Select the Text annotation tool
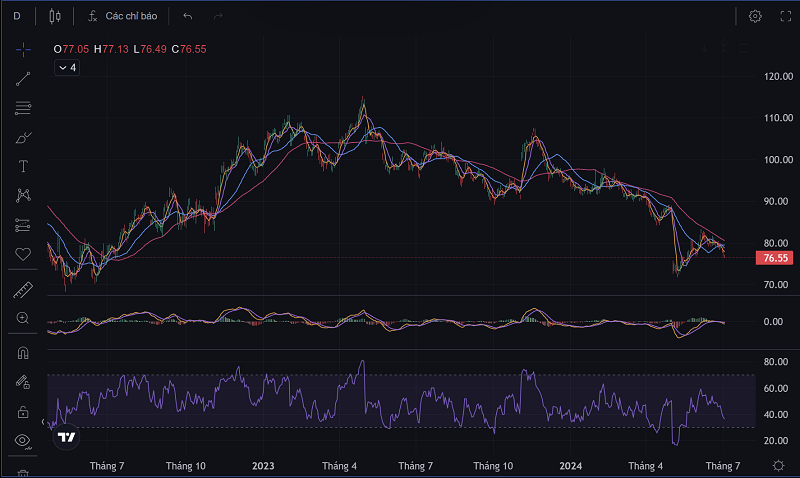 coord(23,166)
